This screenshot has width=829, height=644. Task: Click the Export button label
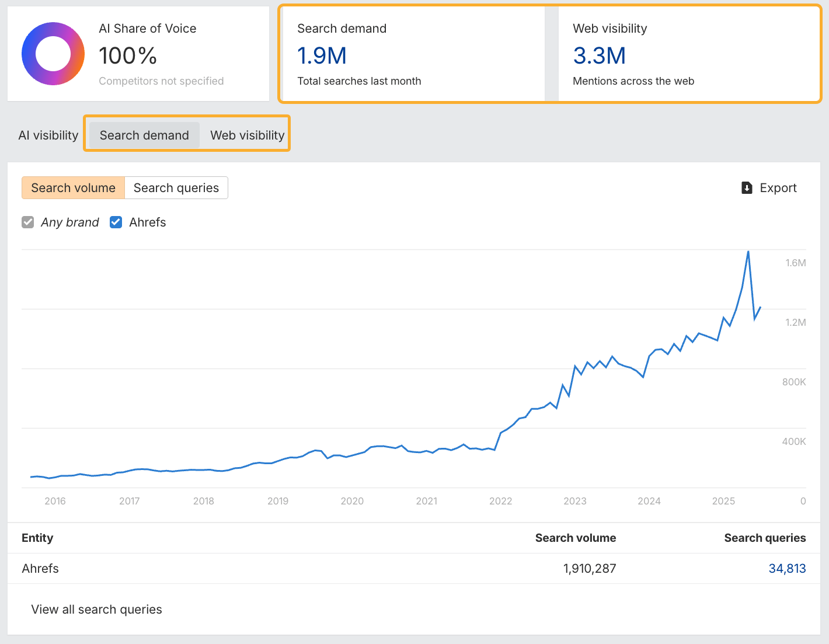[778, 188]
